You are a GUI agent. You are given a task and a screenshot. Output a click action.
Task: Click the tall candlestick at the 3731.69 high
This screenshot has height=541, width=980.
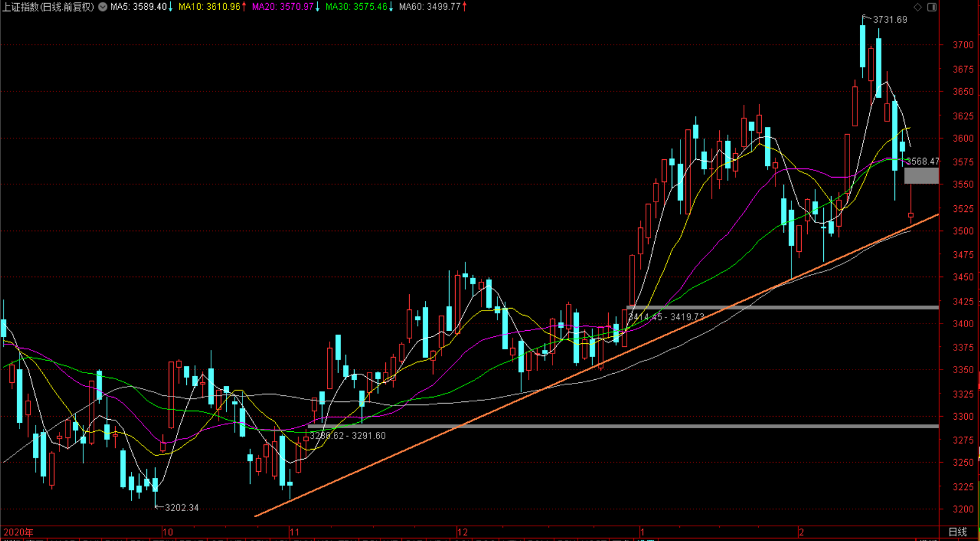863,46
